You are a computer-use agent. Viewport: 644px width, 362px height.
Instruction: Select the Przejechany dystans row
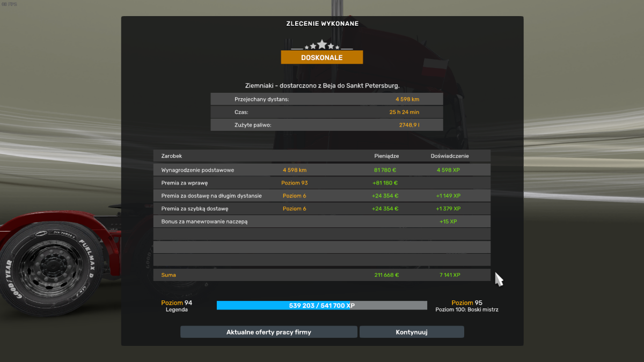(x=326, y=99)
